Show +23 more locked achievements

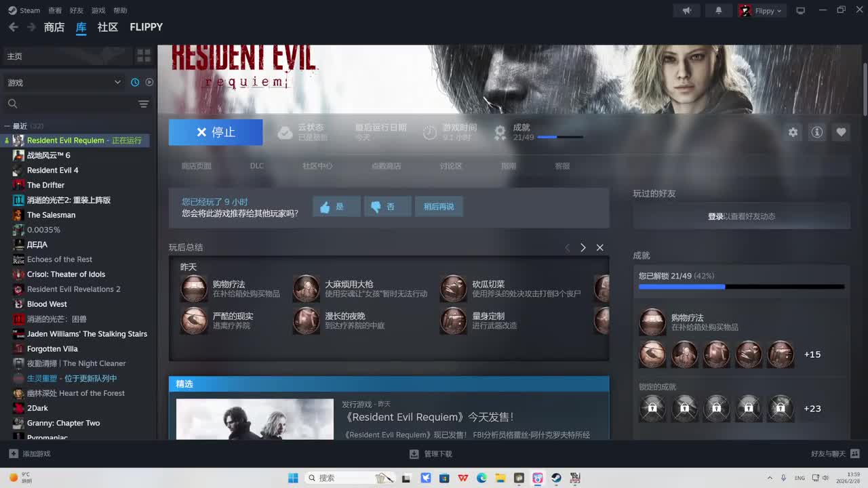[x=812, y=409]
